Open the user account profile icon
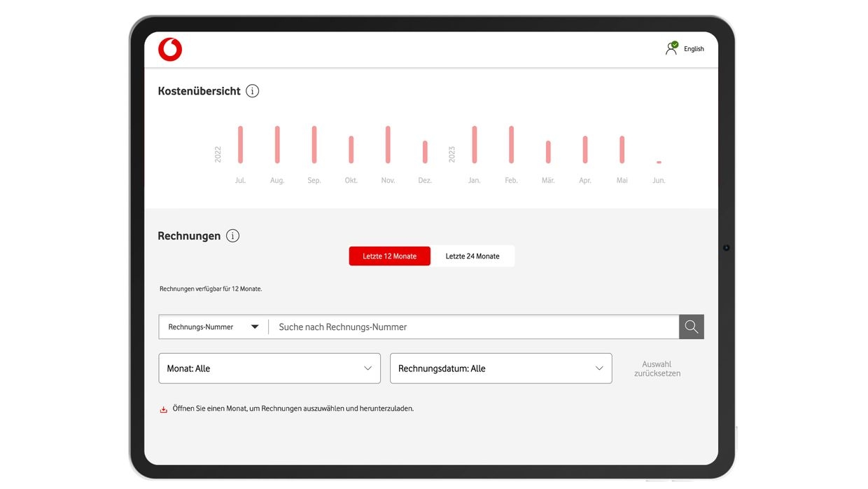This screenshot has width=868, height=489. 671,48
